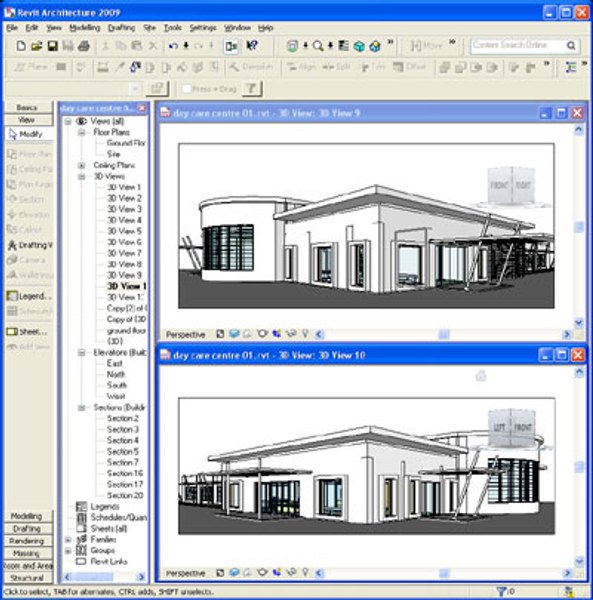This screenshot has width=593, height=600.
Task: Expand the Ceiling Plans node
Action: [81, 166]
